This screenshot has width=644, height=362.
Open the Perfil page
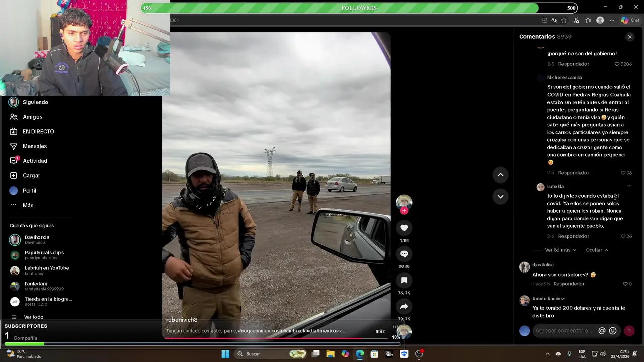(29, 191)
